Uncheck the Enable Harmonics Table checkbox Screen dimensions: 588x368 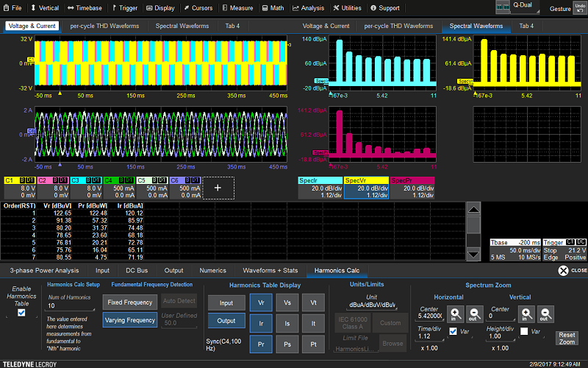(x=21, y=312)
